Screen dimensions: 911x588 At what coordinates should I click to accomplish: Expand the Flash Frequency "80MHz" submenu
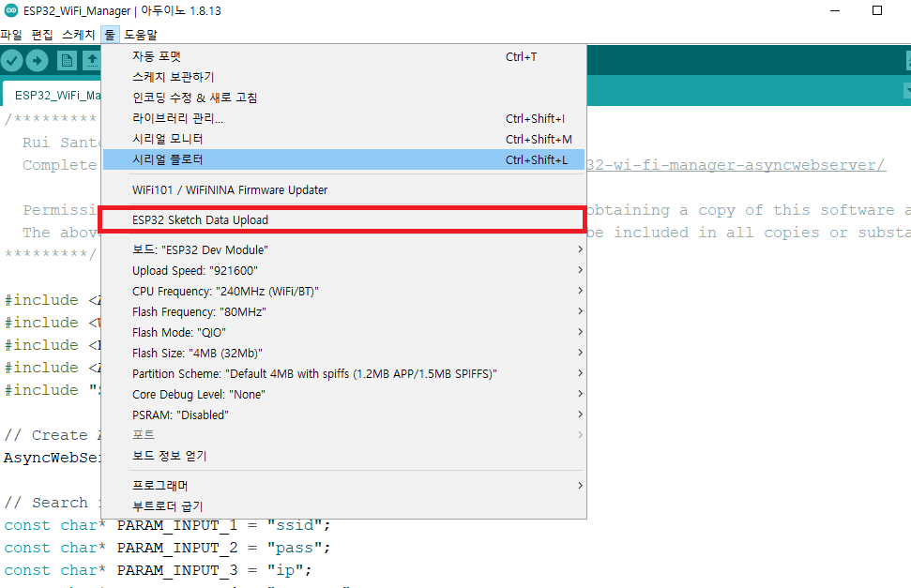point(344,312)
